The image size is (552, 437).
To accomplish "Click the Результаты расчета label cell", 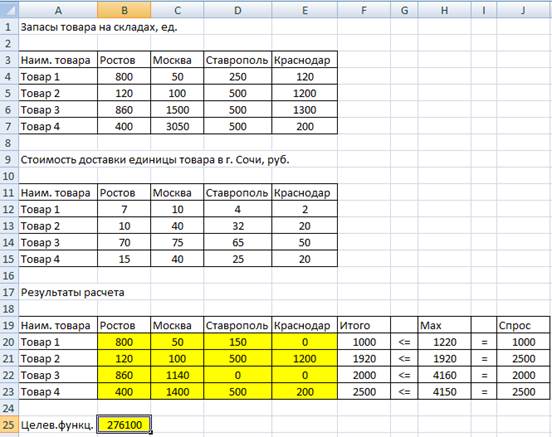I will pos(73,292).
